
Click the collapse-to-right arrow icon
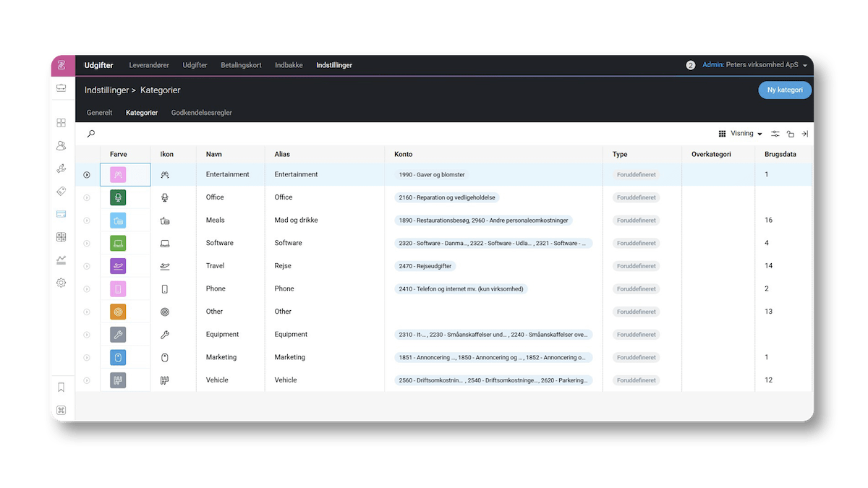[804, 134]
